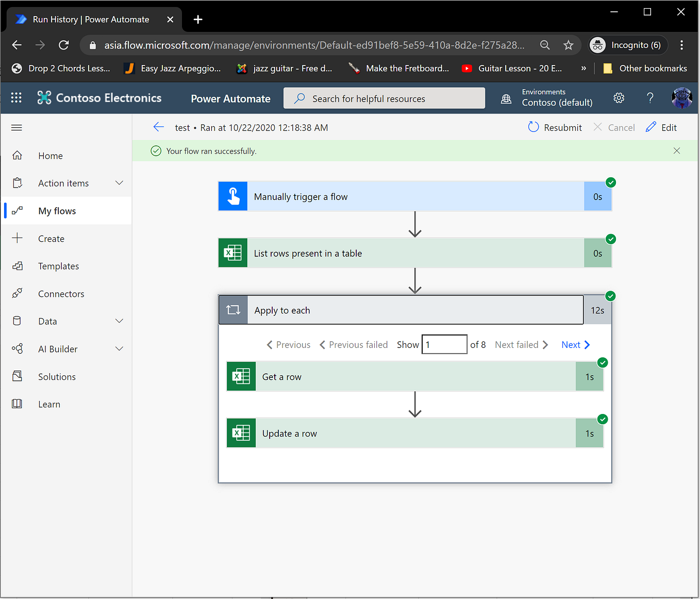Open the Help question mark icon
700x599 pixels.
650,98
